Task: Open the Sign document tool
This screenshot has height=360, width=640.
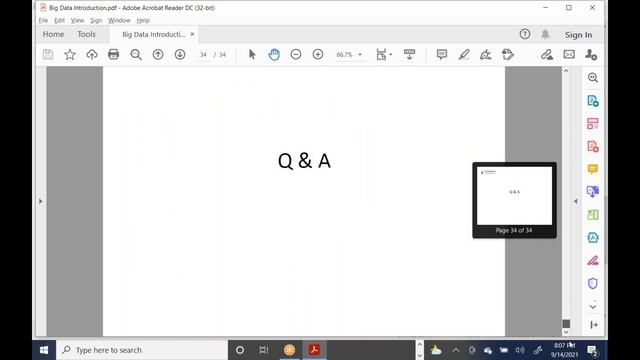Action: click(x=485, y=54)
